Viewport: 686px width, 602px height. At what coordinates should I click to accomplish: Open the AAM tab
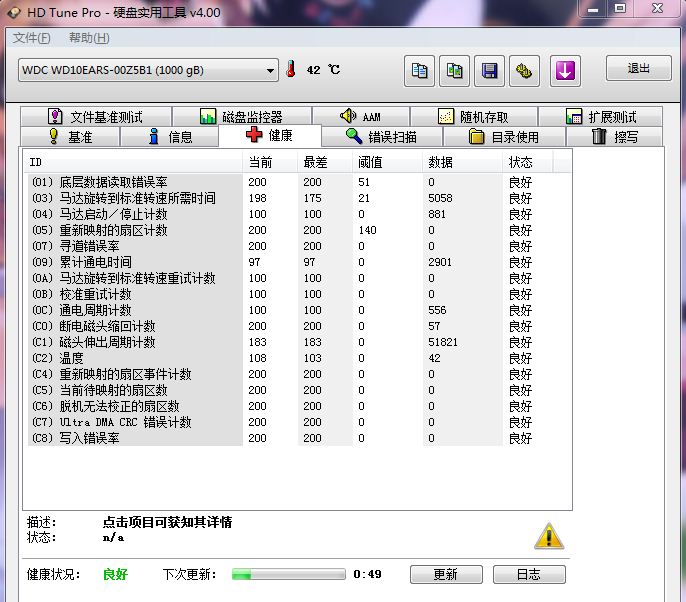361,117
